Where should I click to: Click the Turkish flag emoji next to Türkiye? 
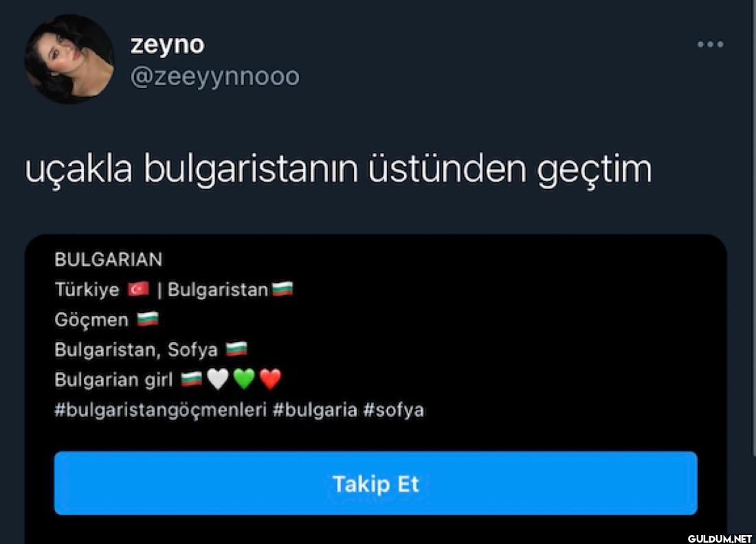(x=138, y=289)
